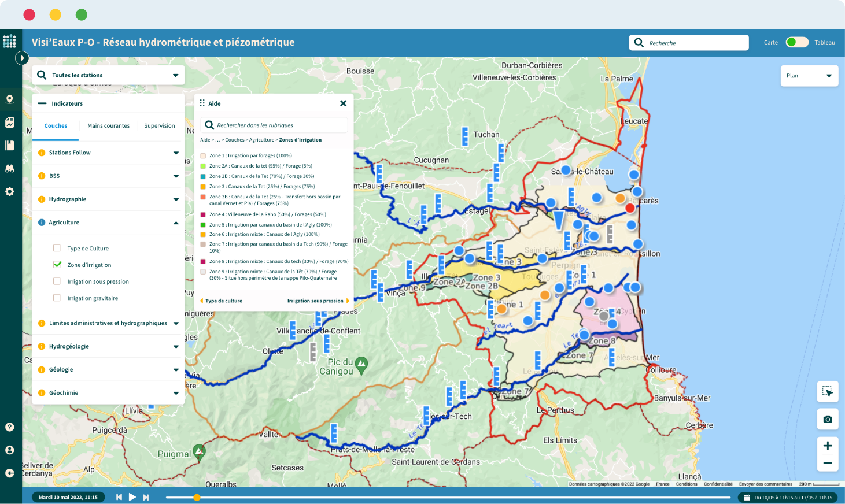Click the Zone 4 magenta legend swatch
Image resolution: width=845 pixels, height=504 pixels.
click(x=203, y=214)
